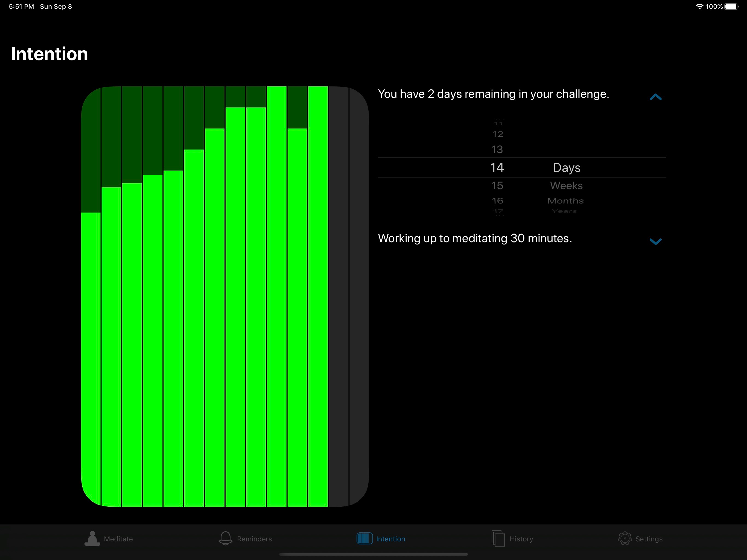Tap 'Working up to meditating 30 minutes' text
Viewport: 747px width, 560px height.
(475, 238)
